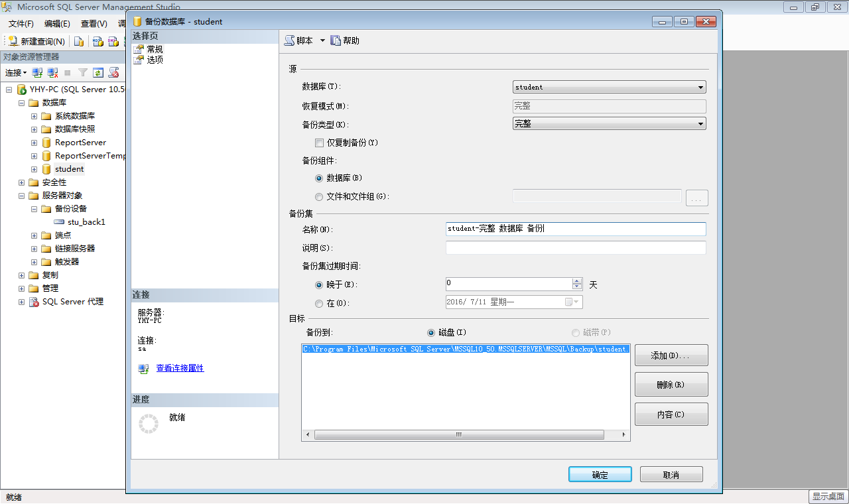This screenshot has height=504, width=849.
Task: Click the 取消 button
Action: 671,475
